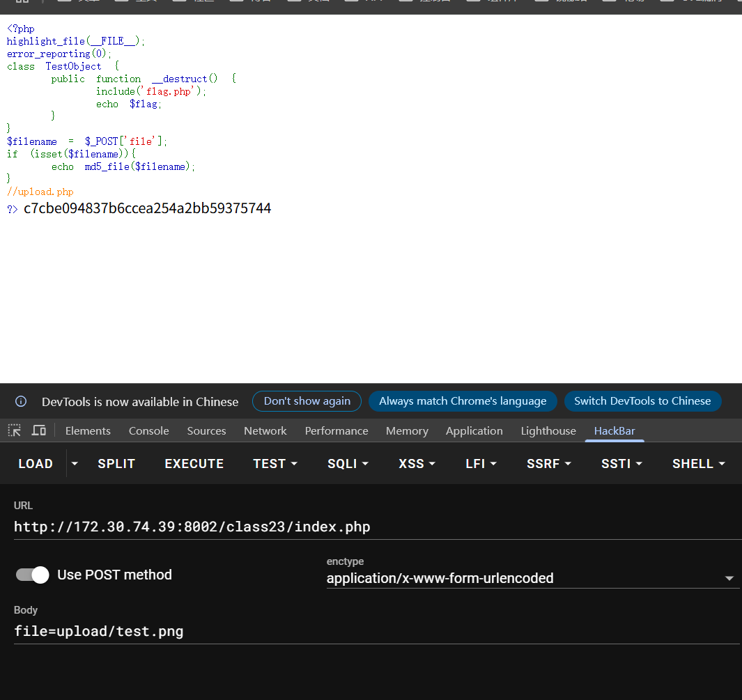Click the //upload.php comment line
This screenshot has height=700, width=742.
pos(40,192)
